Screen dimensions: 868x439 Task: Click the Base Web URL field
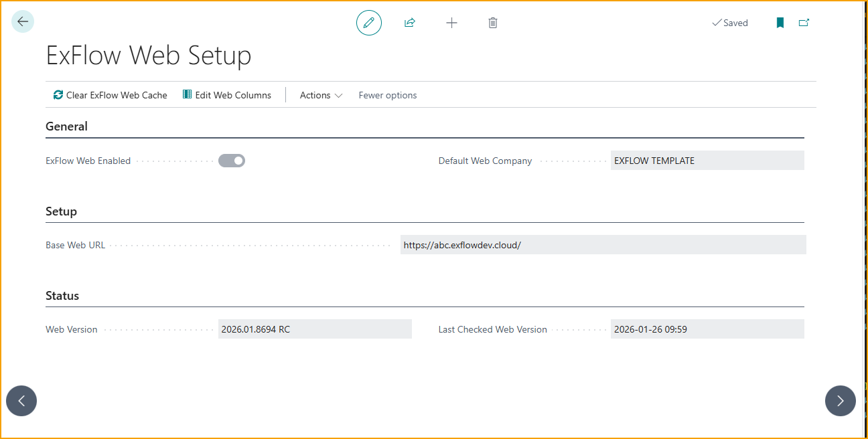point(603,244)
